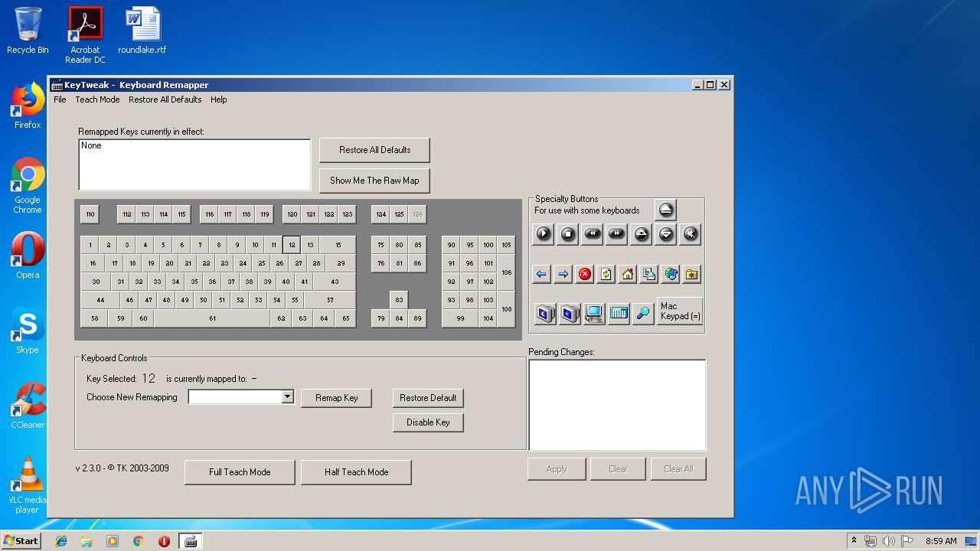Click the Remap Key button

(x=337, y=398)
